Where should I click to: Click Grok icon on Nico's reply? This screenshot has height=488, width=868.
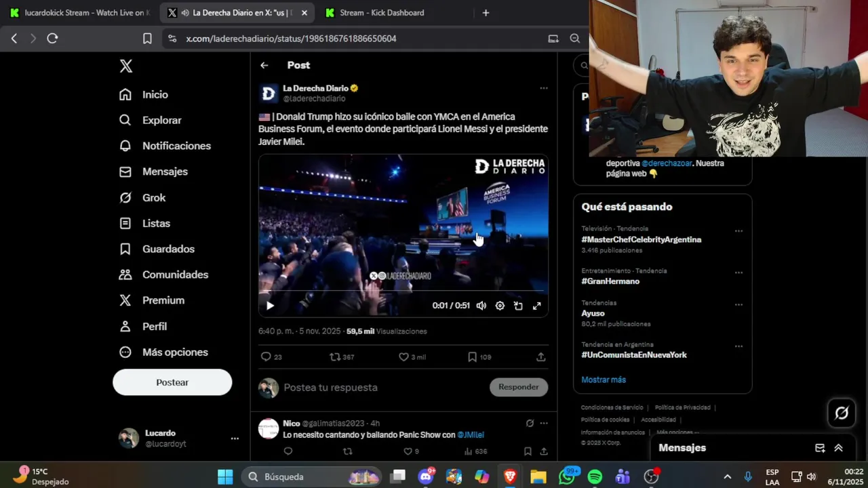click(530, 423)
